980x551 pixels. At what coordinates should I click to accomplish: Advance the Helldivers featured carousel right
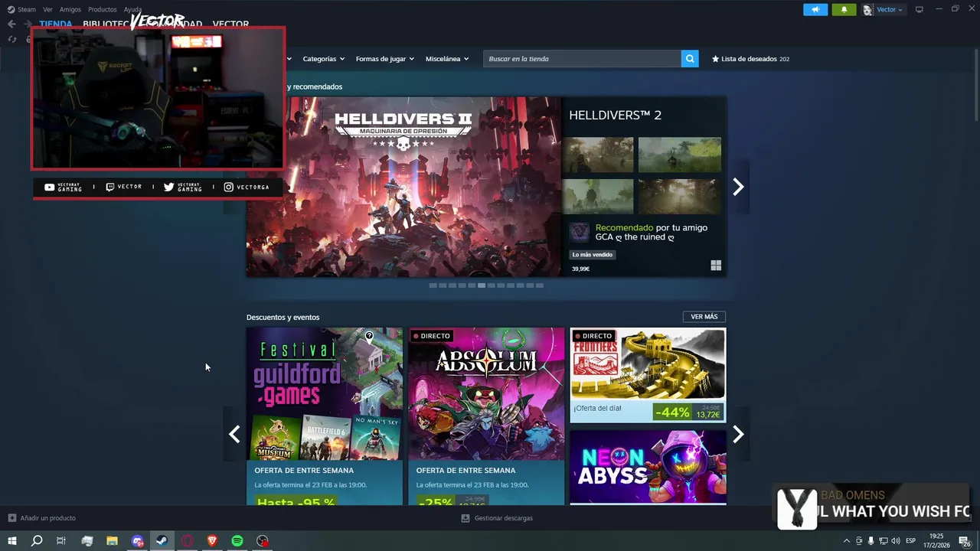(738, 187)
